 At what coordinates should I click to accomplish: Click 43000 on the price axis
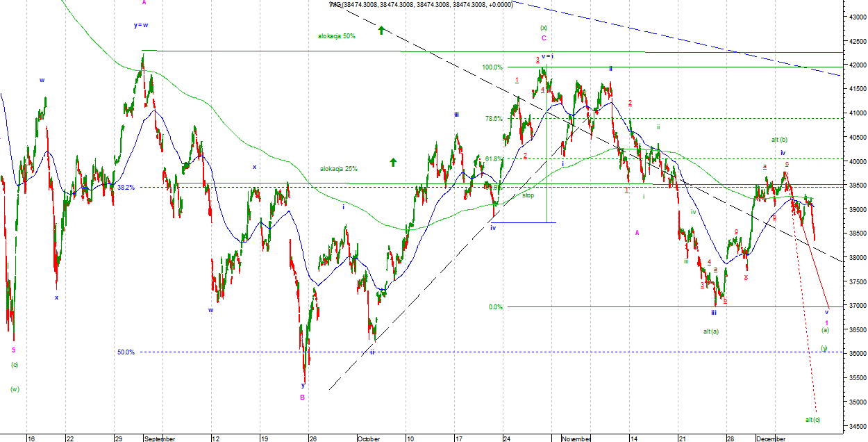pos(852,17)
